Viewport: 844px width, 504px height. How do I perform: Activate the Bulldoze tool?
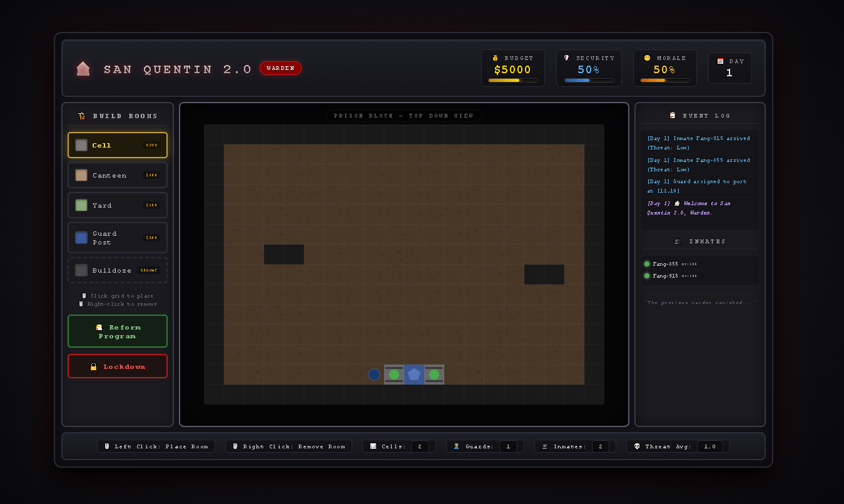tap(118, 270)
